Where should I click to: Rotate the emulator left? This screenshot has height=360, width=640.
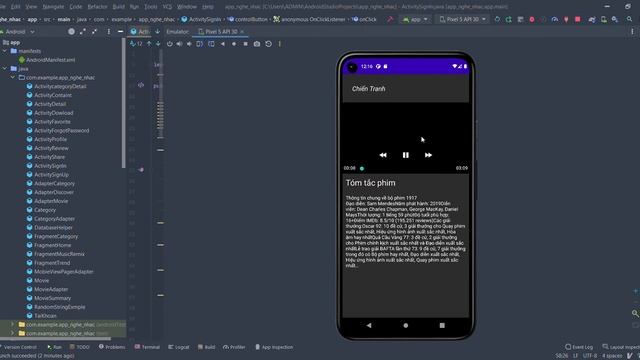(x=200, y=44)
